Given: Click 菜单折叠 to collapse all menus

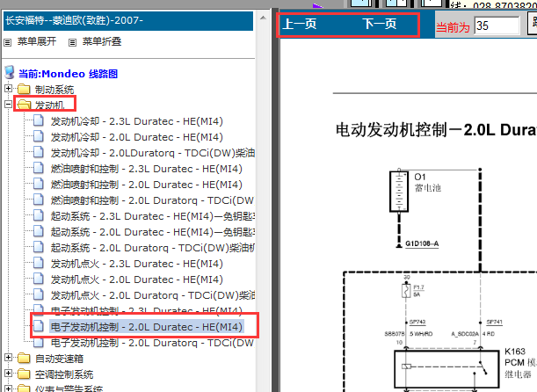Looking at the screenshot, I should 102,42.
